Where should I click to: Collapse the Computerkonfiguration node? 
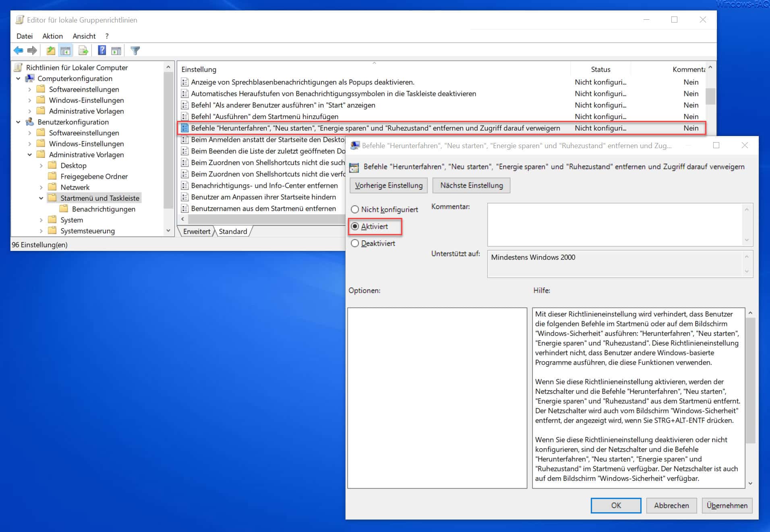pyautogui.click(x=18, y=79)
